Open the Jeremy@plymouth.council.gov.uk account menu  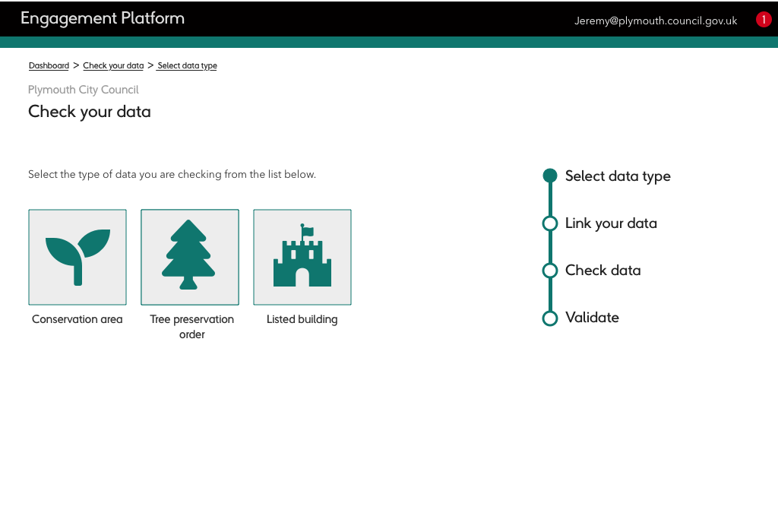(656, 21)
